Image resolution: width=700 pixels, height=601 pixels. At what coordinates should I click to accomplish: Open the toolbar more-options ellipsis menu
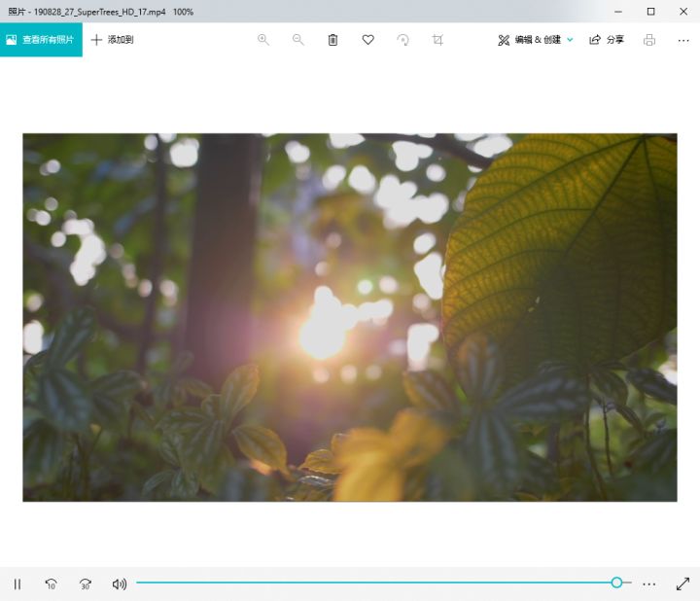point(683,40)
